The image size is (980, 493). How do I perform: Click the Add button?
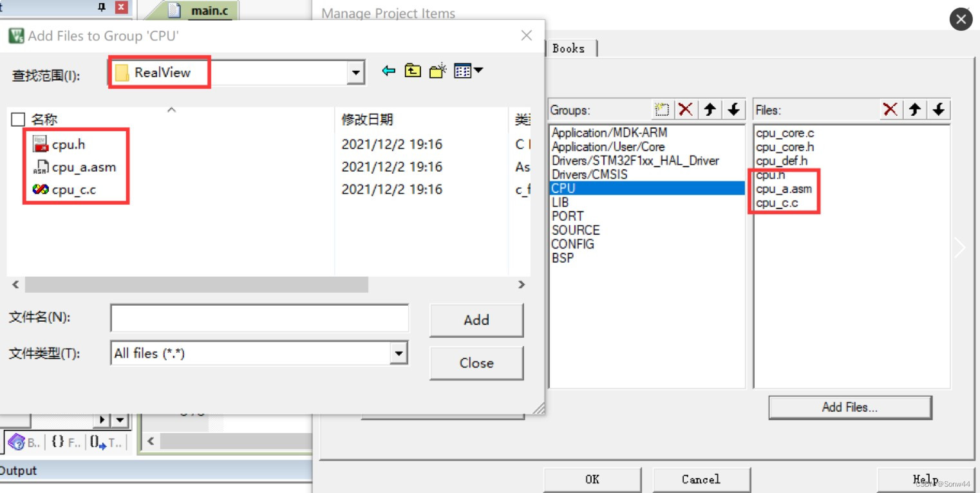(x=476, y=320)
